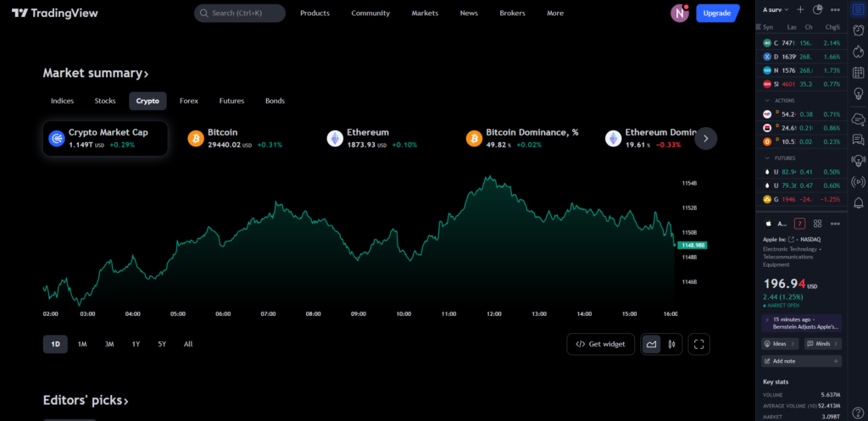Open the Ideas lightbulb icon in sidebar
868x421 pixels.
pos(858,94)
